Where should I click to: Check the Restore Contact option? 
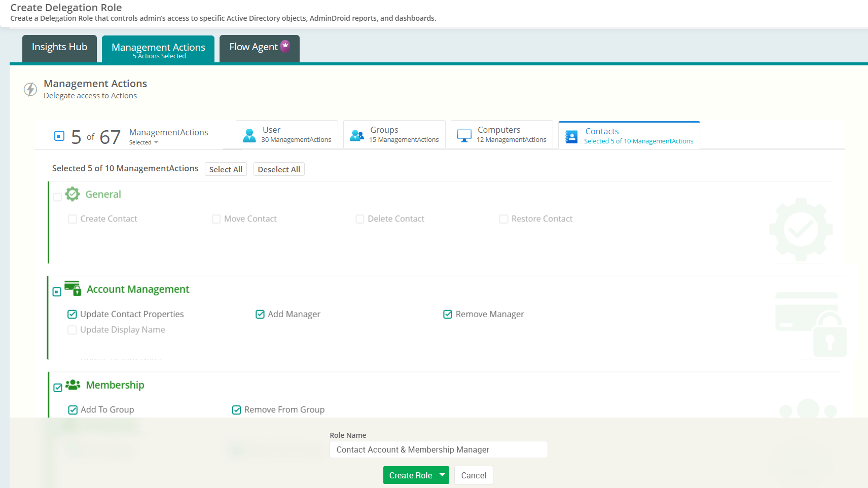[504, 219]
